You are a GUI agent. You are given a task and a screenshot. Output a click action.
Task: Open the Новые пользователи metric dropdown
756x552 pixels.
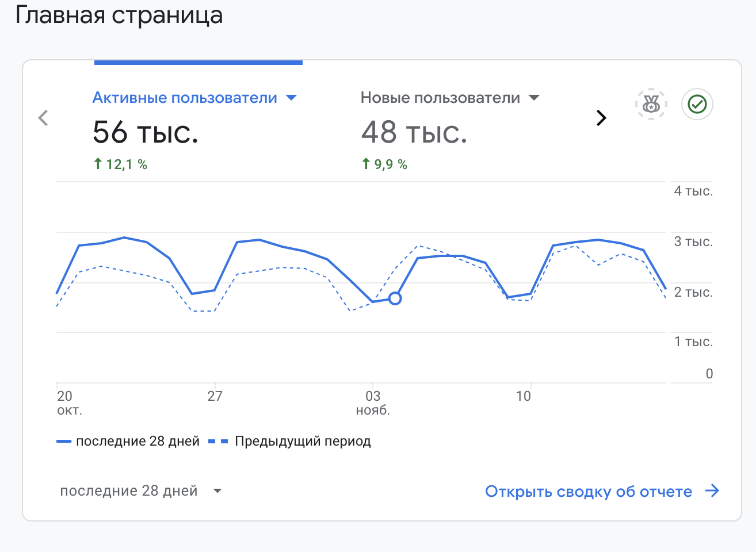450,98
